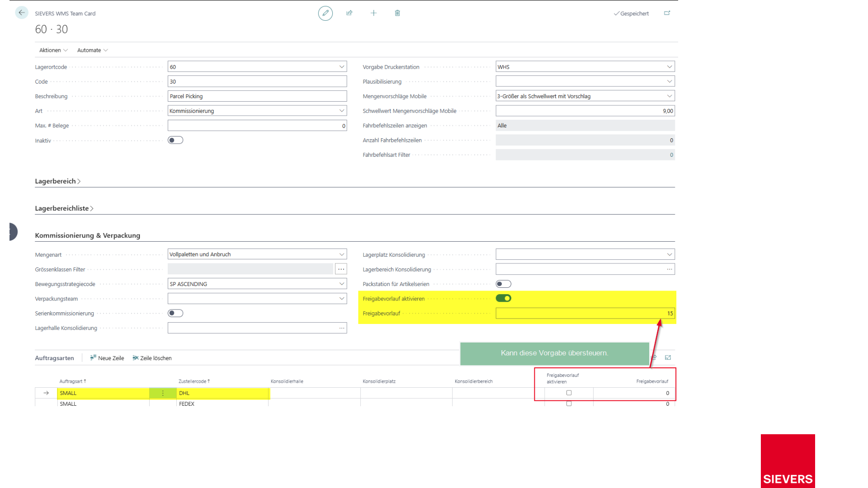Screen dimensions: 868x488
Task: Open card in new window icon
Action: coord(667,13)
